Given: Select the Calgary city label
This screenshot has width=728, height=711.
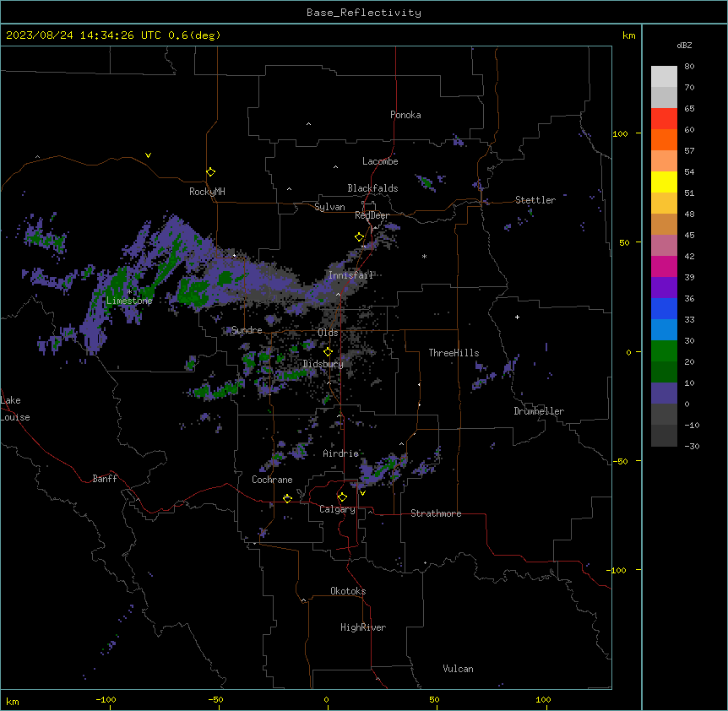Looking at the screenshot, I should [337, 509].
